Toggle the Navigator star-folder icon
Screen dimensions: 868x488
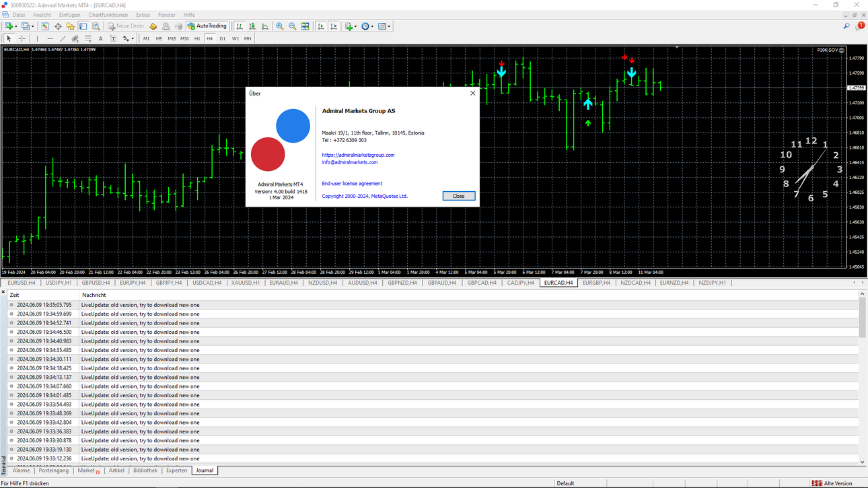[x=71, y=26]
